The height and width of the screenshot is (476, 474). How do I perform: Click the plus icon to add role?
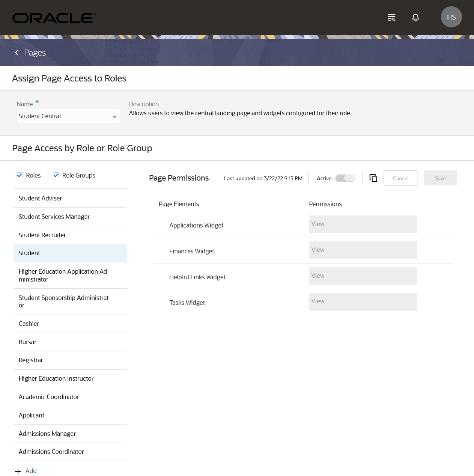(18, 471)
